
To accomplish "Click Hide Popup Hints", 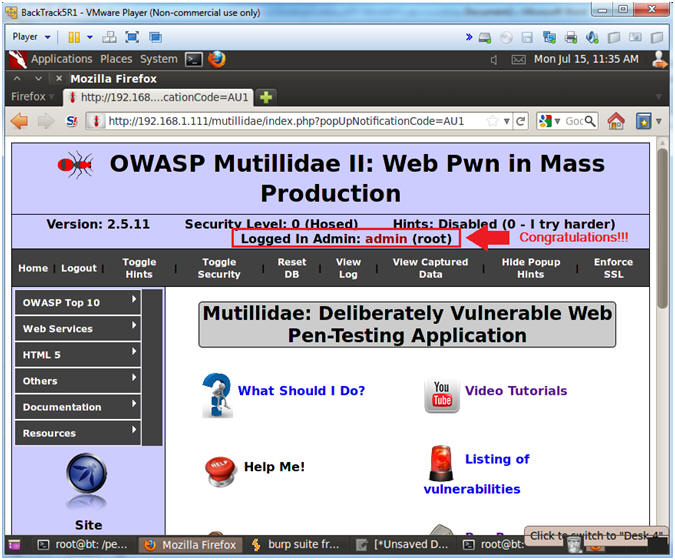I will 531,268.
